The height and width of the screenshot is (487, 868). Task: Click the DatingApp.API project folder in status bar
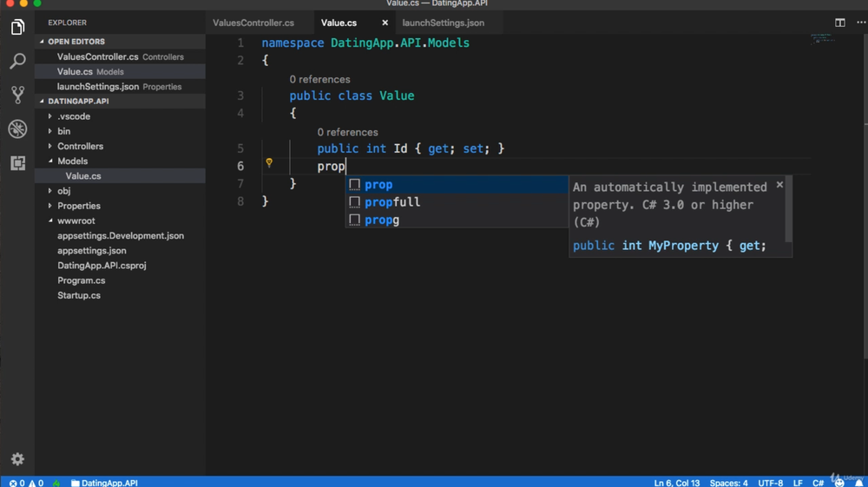(104, 484)
